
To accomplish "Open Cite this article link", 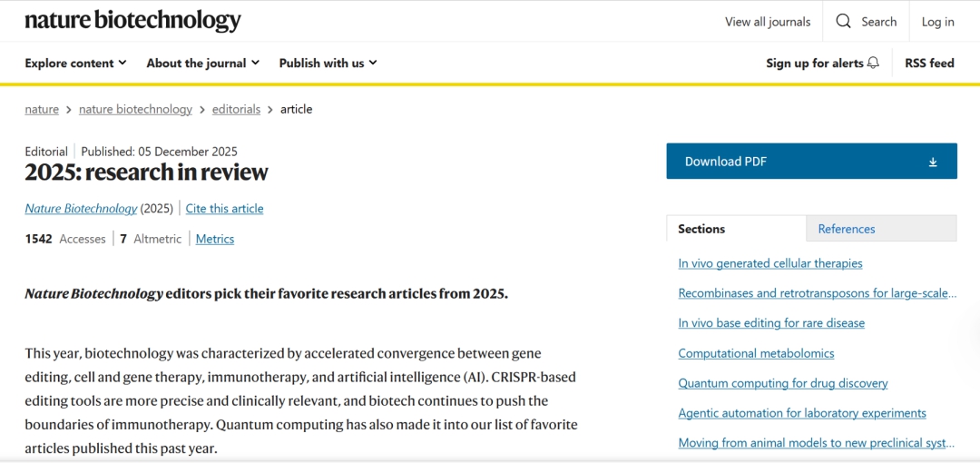I will (x=224, y=209).
